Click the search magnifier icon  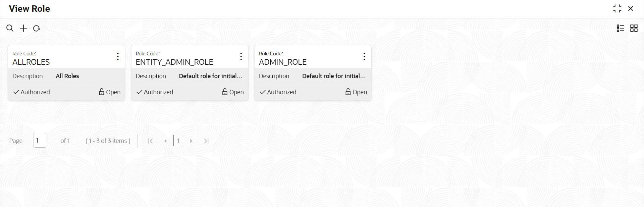(10, 28)
